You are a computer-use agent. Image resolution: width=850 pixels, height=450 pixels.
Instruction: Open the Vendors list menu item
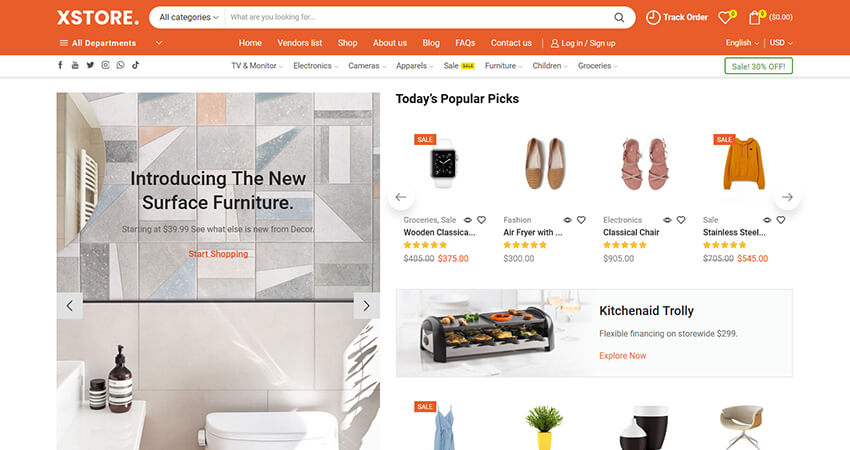pos(300,43)
